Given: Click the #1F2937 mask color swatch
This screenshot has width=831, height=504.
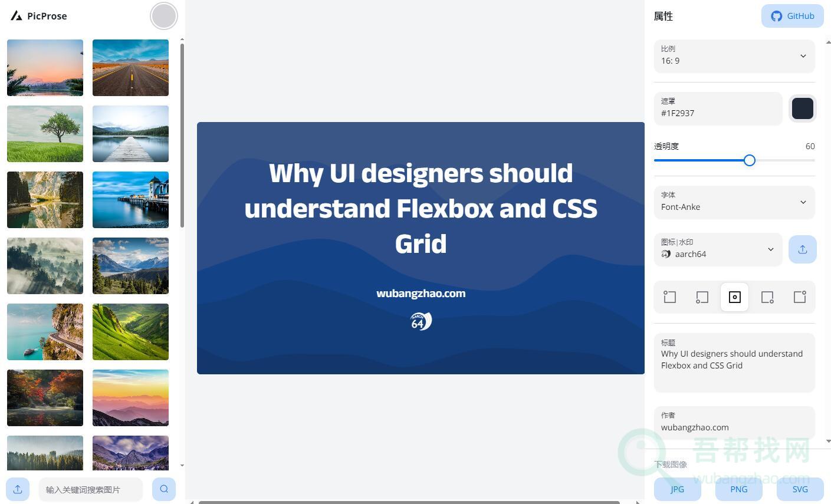Looking at the screenshot, I should 802,108.
